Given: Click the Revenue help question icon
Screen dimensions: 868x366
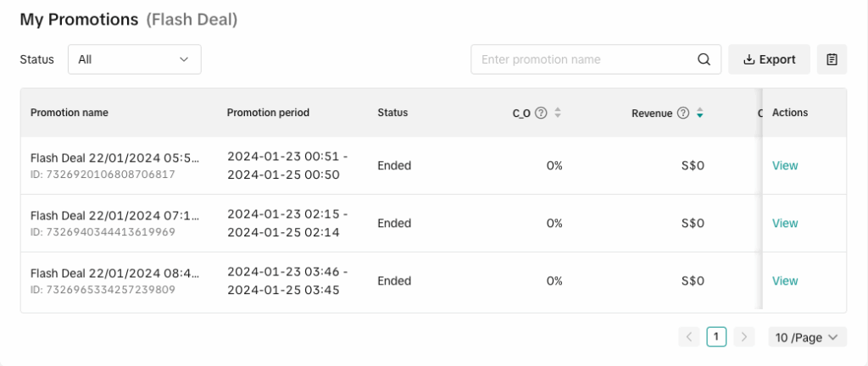Looking at the screenshot, I should [682, 113].
